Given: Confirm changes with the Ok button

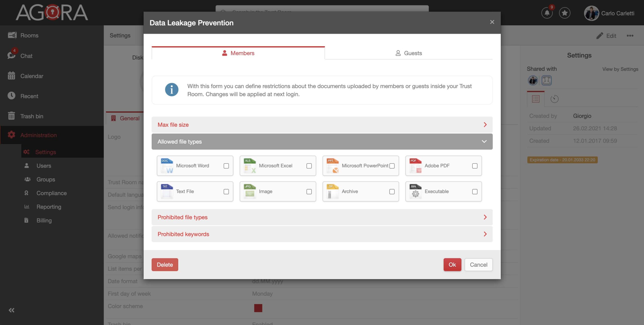Looking at the screenshot, I should pos(452,264).
